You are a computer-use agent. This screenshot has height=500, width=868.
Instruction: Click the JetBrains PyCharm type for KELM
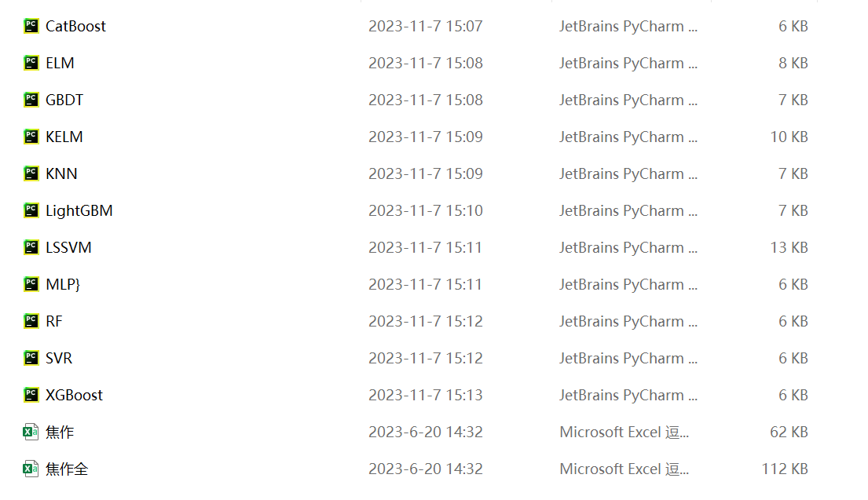click(x=628, y=137)
